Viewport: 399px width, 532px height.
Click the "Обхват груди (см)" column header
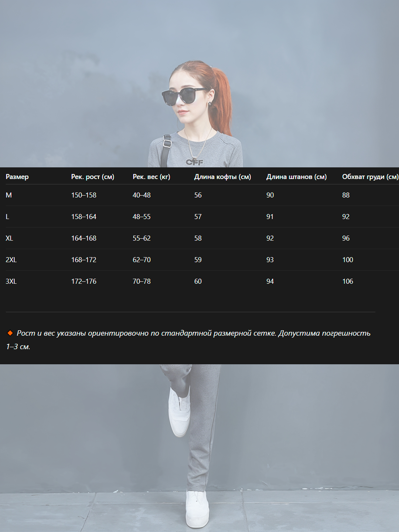(x=369, y=177)
